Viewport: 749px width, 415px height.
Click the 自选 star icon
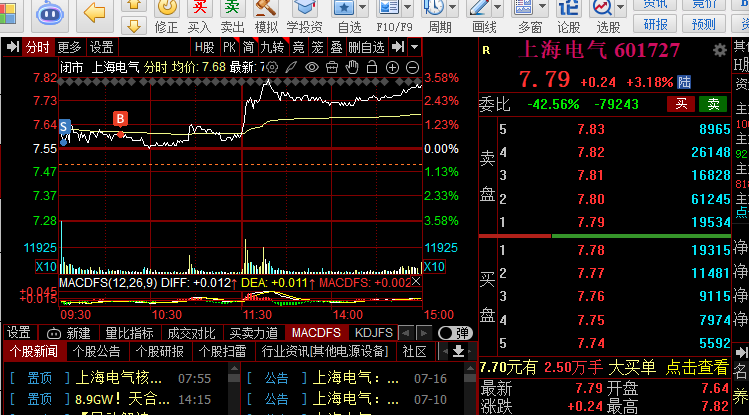344,7
